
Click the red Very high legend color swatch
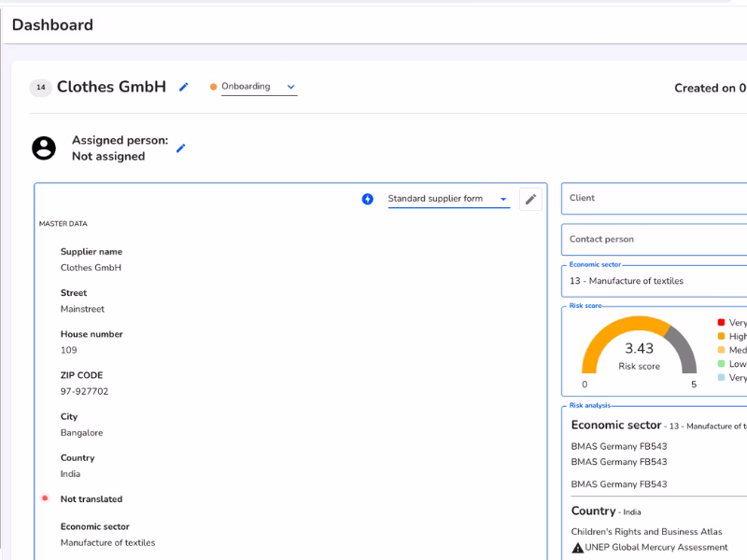pos(721,322)
